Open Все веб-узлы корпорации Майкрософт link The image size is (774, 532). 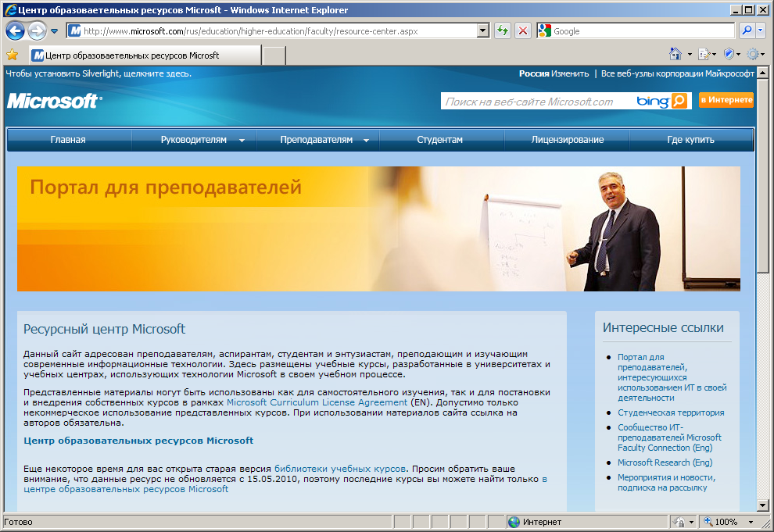[677, 73]
